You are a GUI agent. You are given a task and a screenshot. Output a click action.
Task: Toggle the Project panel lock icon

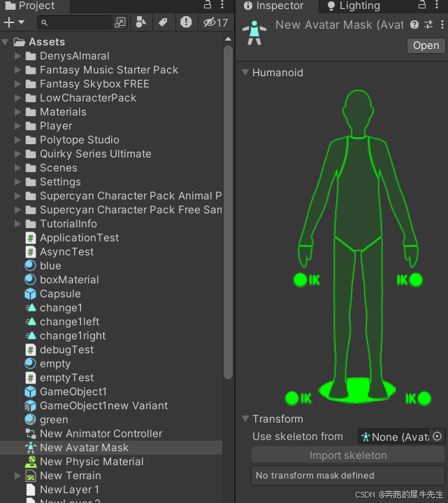pyautogui.click(x=208, y=5)
